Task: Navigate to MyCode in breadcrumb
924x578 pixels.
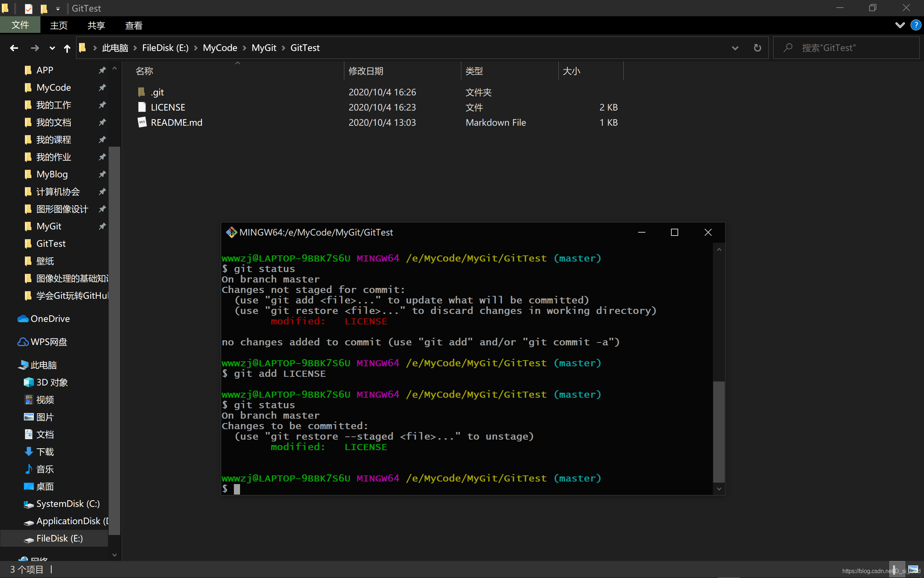Action: pyautogui.click(x=220, y=48)
